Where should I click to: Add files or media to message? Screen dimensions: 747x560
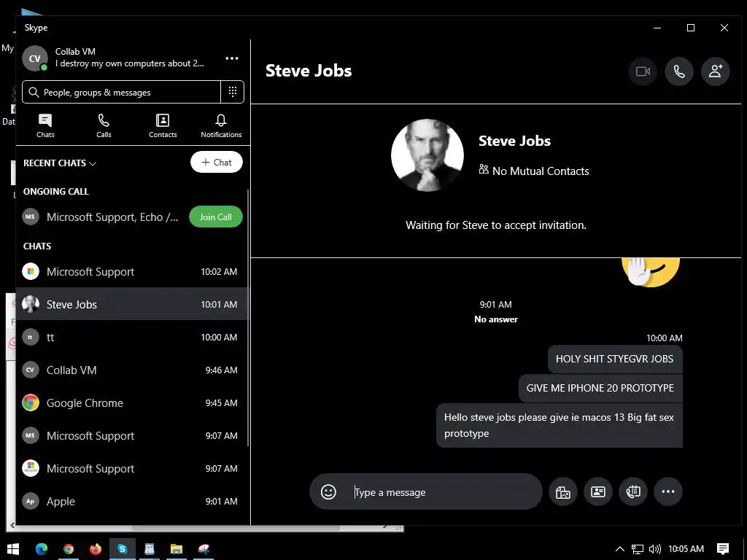pyautogui.click(x=563, y=492)
